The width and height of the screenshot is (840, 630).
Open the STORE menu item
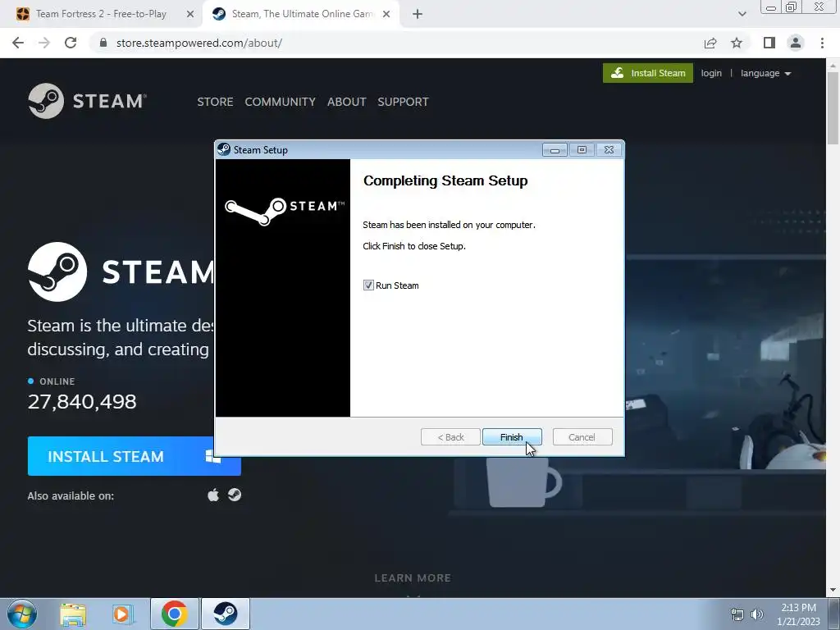pyautogui.click(x=215, y=102)
